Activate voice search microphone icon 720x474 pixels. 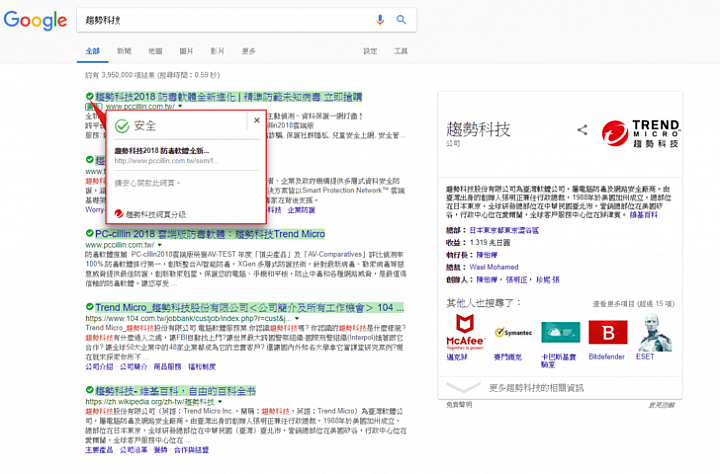point(380,20)
